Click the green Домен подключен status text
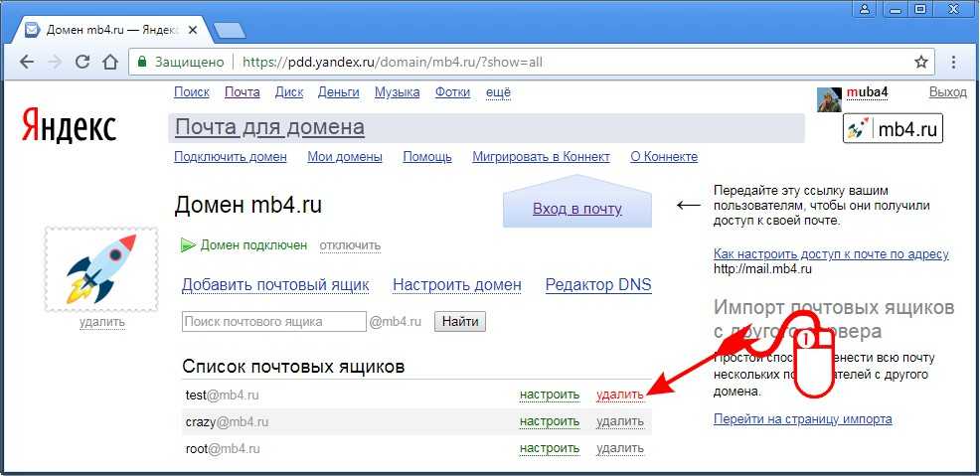Image resolution: width=980 pixels, height=476 pixels. click(253, 245)
